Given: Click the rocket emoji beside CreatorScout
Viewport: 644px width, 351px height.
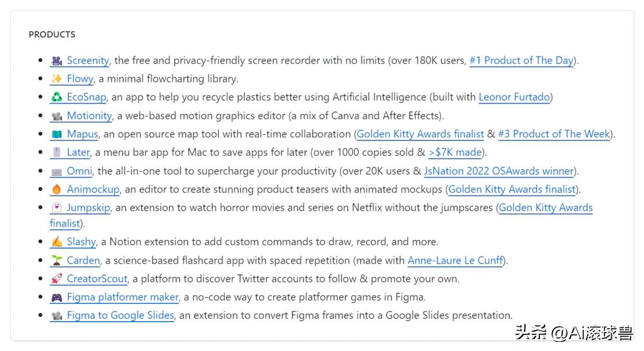Looking at the screenshot, I should click(56, 279).
